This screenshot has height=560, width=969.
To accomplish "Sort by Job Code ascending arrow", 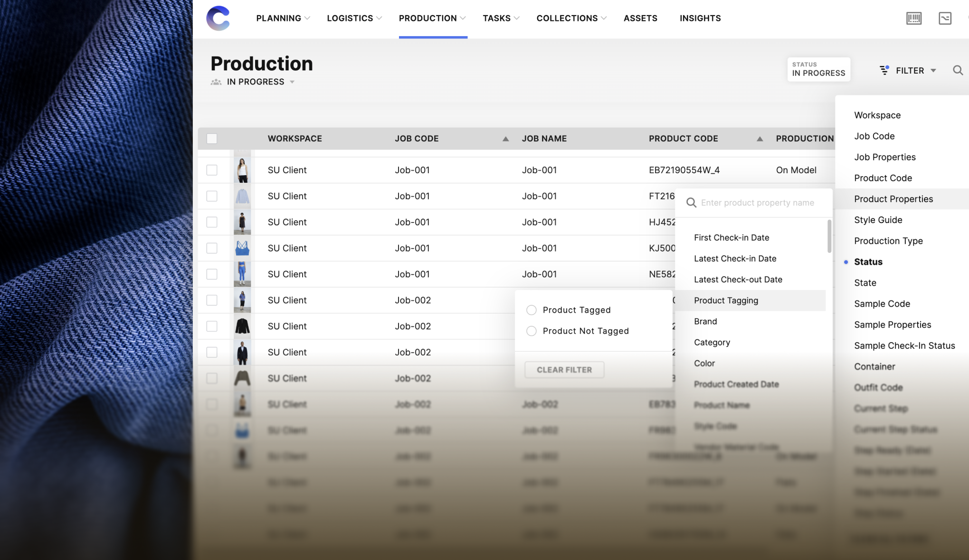I will pyautogui.click(x=505, y=139).
